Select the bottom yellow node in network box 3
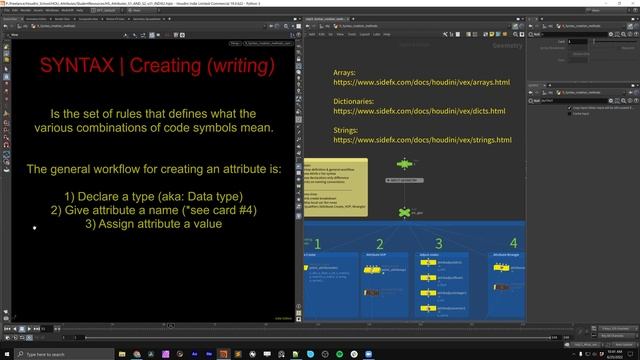 [428, 308]
